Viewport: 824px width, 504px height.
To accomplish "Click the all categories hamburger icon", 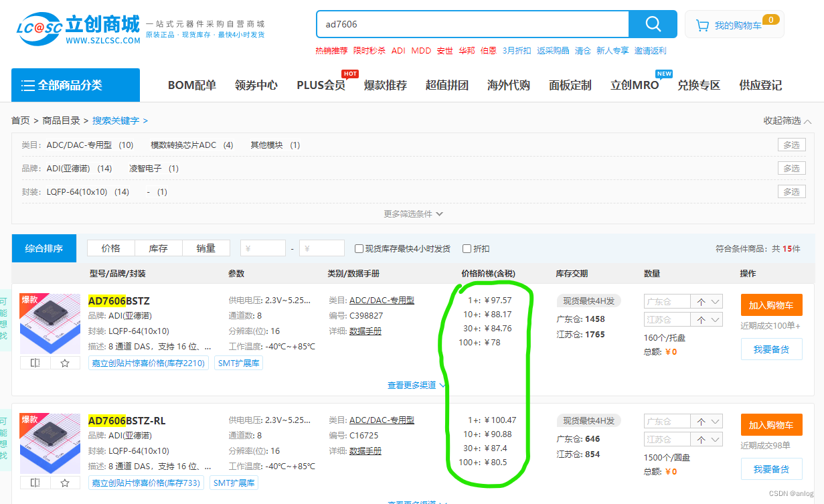I will 28,86.
